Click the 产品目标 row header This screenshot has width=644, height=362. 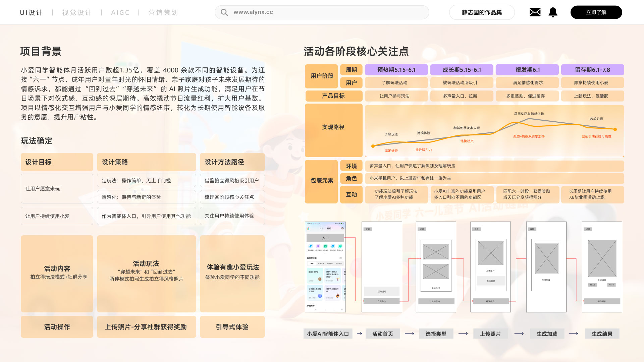tap(333, 96)
